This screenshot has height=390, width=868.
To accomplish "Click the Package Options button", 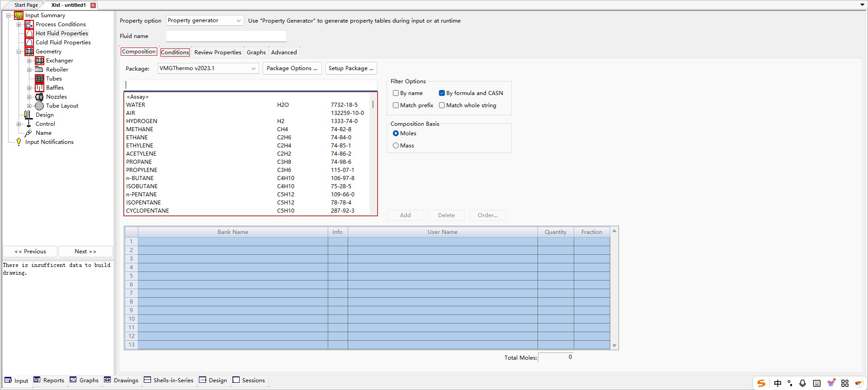I will (292, 68).
